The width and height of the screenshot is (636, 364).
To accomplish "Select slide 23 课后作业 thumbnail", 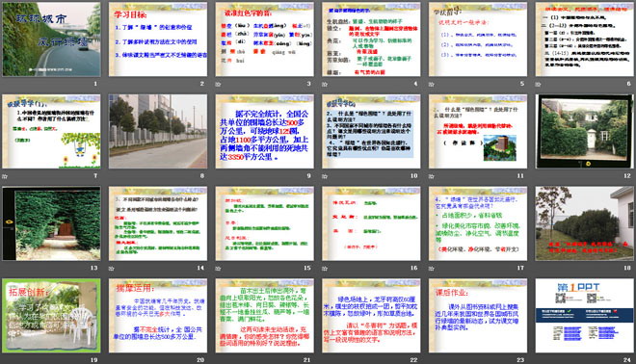I will [x=478, y=315].
